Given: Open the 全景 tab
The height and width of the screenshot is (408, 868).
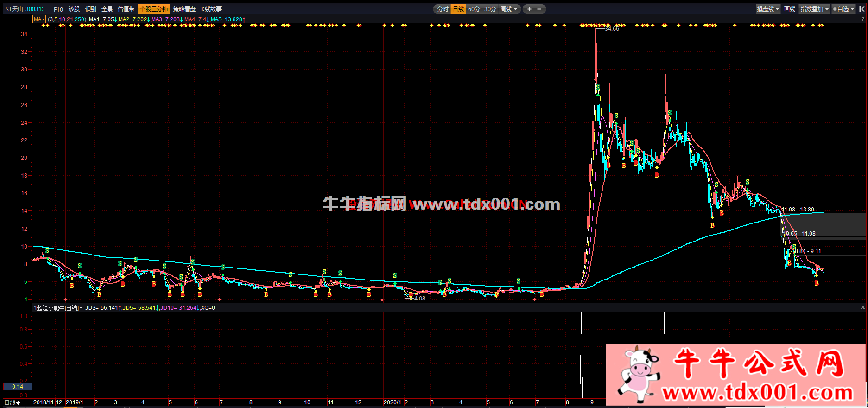Looking at the screenshot, I should pos(107,9).
